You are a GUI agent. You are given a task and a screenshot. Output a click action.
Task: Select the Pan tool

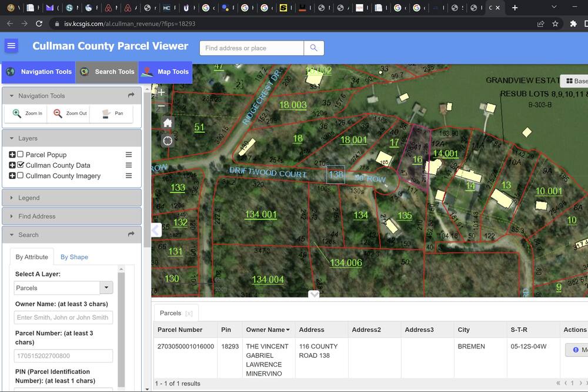[112, 114]
